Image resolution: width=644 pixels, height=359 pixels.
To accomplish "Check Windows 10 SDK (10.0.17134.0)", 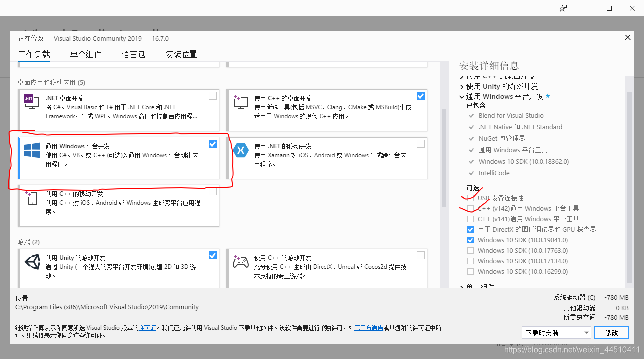I will tap(470, 261).
